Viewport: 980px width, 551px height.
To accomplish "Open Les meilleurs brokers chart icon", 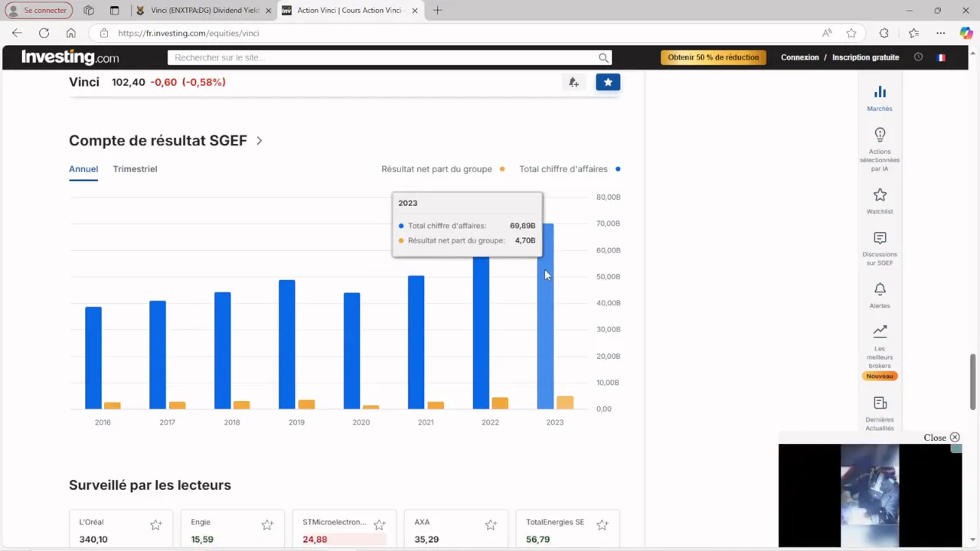I will point(880,331).
